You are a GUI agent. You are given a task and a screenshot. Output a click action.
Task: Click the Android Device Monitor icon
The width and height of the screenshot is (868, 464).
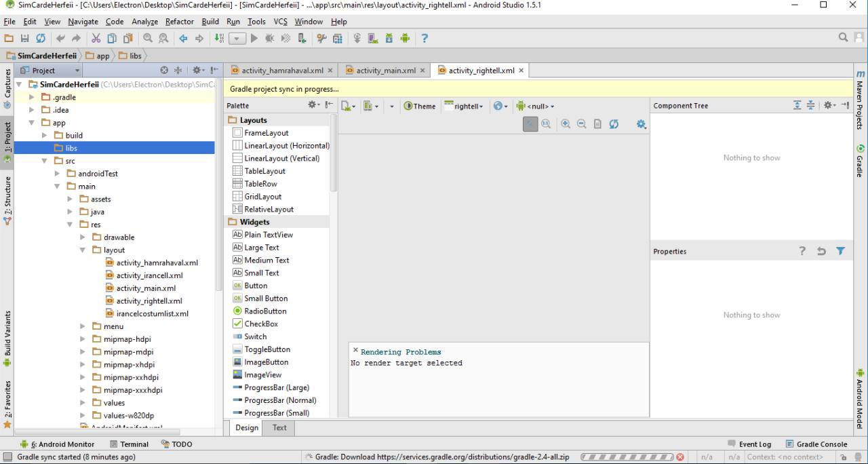(x=405, y=39)
